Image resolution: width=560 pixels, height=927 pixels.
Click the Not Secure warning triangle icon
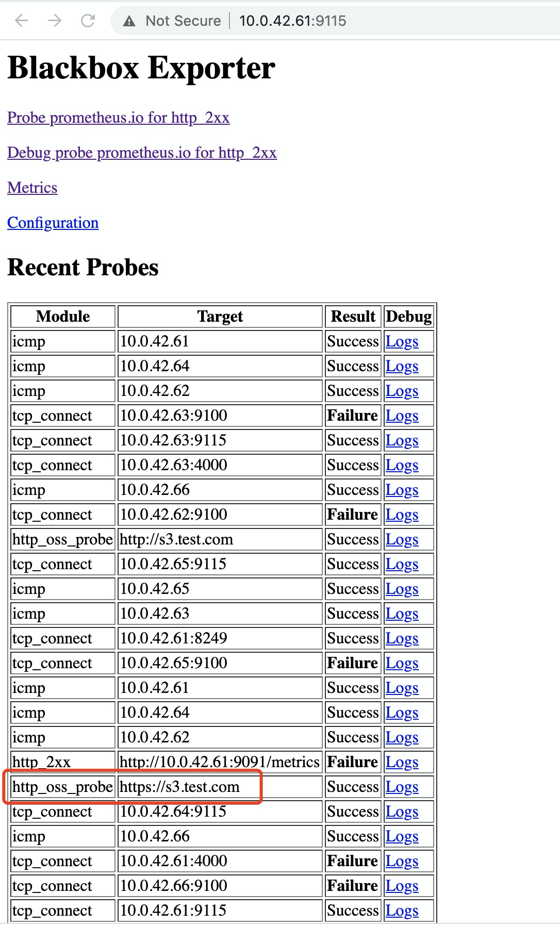click(129, 21)
